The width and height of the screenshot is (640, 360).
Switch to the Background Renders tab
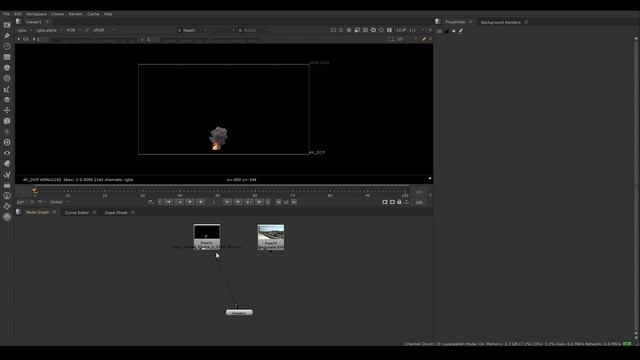point(501,22)
